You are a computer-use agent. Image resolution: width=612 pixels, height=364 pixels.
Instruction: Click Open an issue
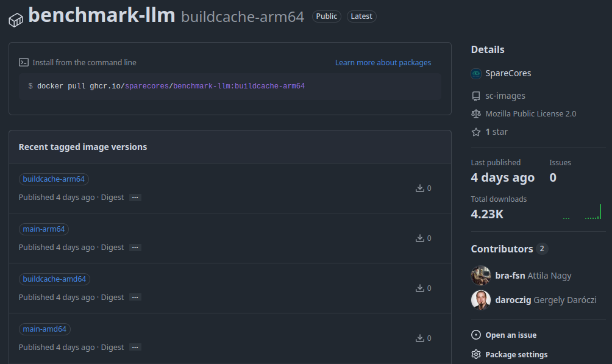(x=511, y=335)
